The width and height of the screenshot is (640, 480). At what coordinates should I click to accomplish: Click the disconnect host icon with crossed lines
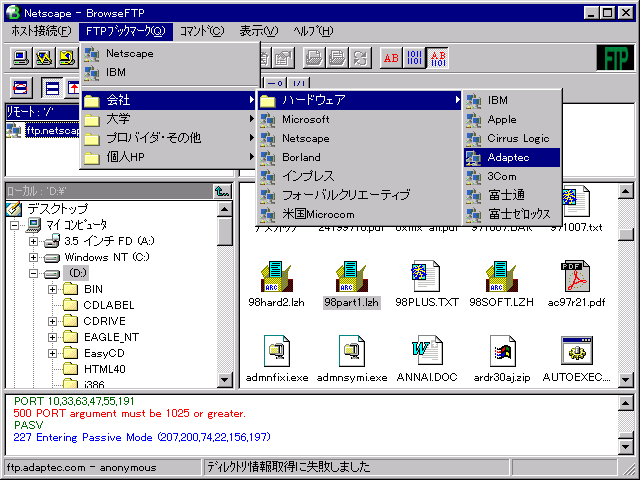[x=44, y=58]
